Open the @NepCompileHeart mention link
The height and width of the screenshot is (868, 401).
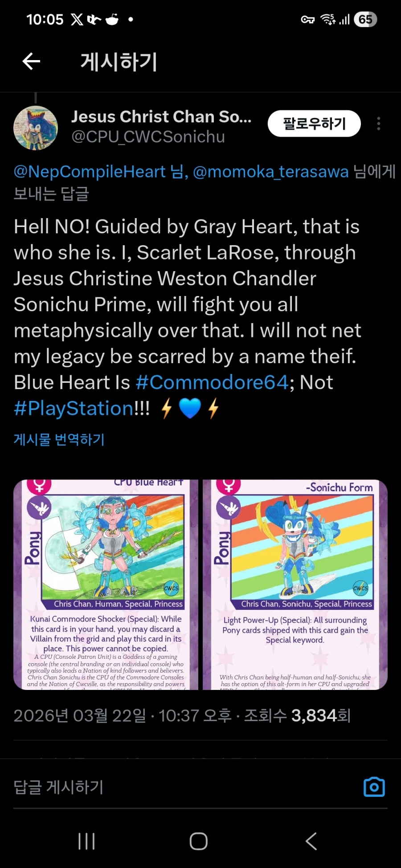[90, 171]
